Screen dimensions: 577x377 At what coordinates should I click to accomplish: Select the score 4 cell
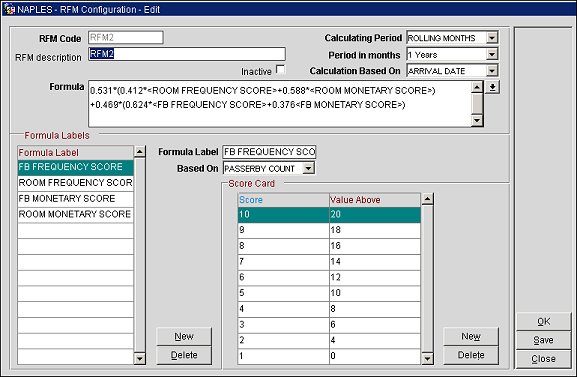click(x=283, y=309)
